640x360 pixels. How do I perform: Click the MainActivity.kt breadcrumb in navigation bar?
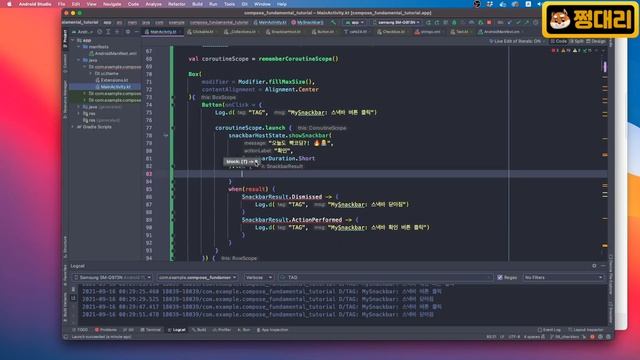click(x=270, y=22)
